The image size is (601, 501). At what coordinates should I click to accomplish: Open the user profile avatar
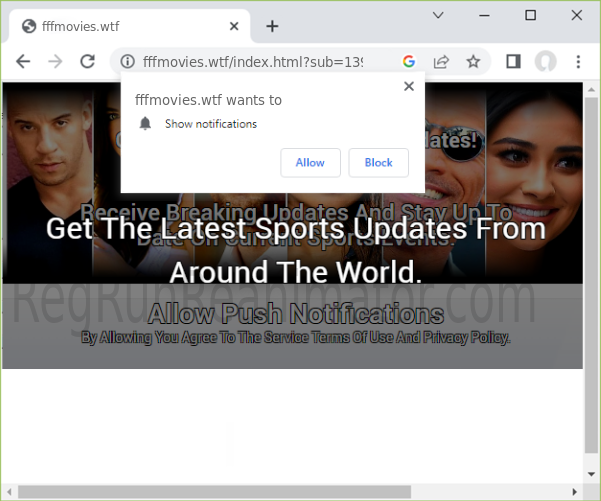[x=545, y=62]
